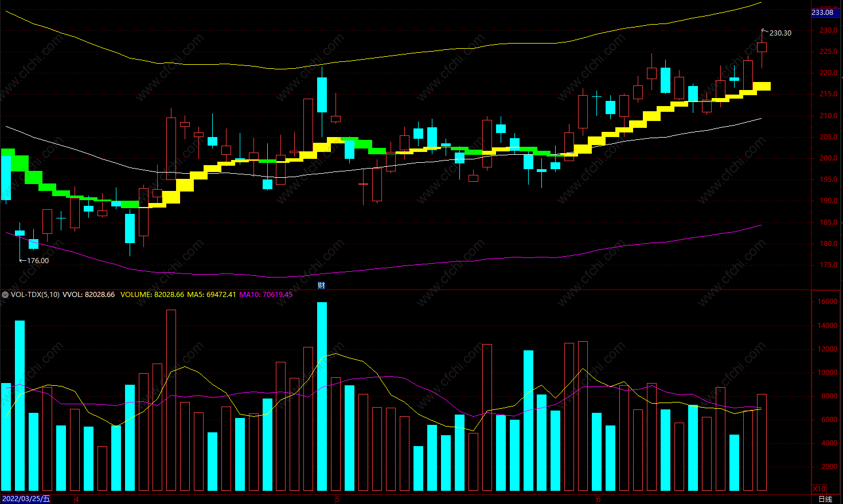
Task: Click the 175.0 price axis label
Action: pos(828,265)
